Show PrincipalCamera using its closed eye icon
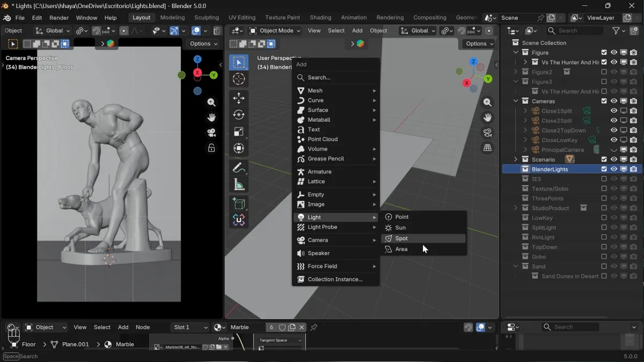 614,150
